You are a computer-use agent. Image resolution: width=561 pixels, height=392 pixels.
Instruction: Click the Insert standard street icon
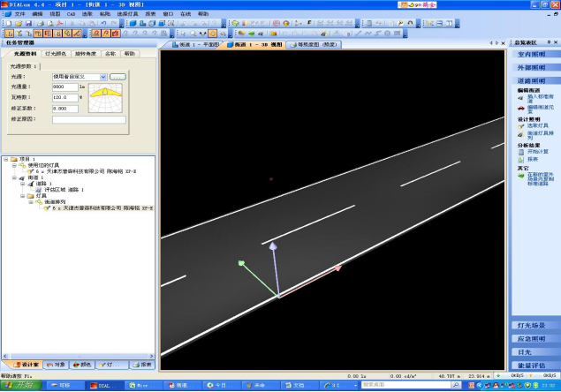(521, 96)
